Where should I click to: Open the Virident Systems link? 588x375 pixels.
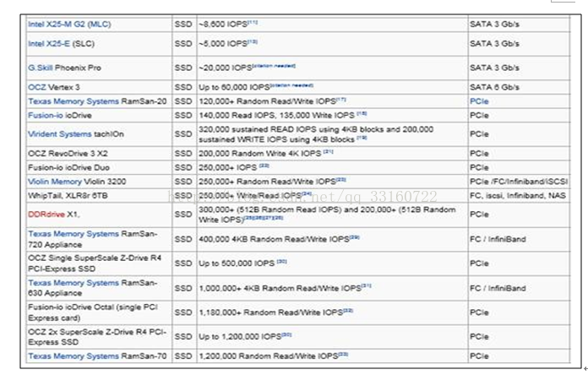(60, 134)
